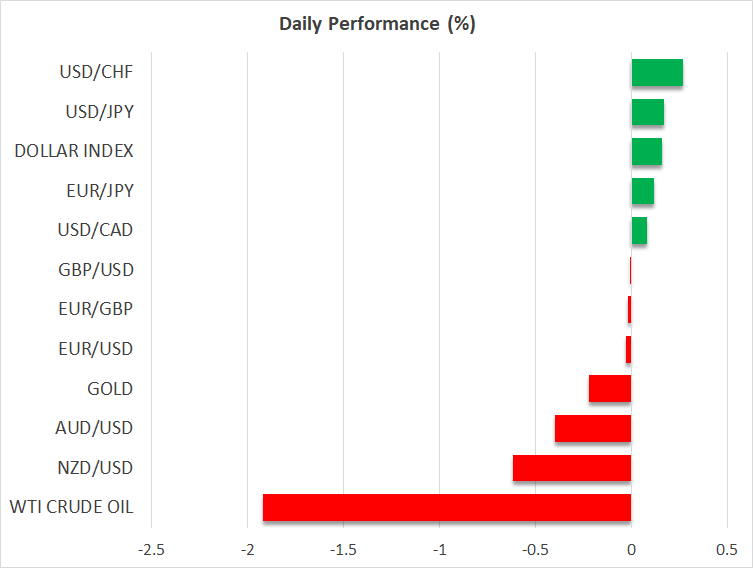753x568 pixels.
Task: Select the 0.5 axis tick label
Action: 727,550
